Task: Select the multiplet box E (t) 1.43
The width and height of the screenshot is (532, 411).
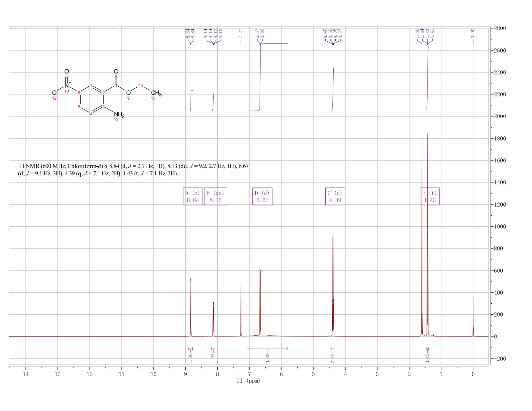Action: click(x=429, y=196)
